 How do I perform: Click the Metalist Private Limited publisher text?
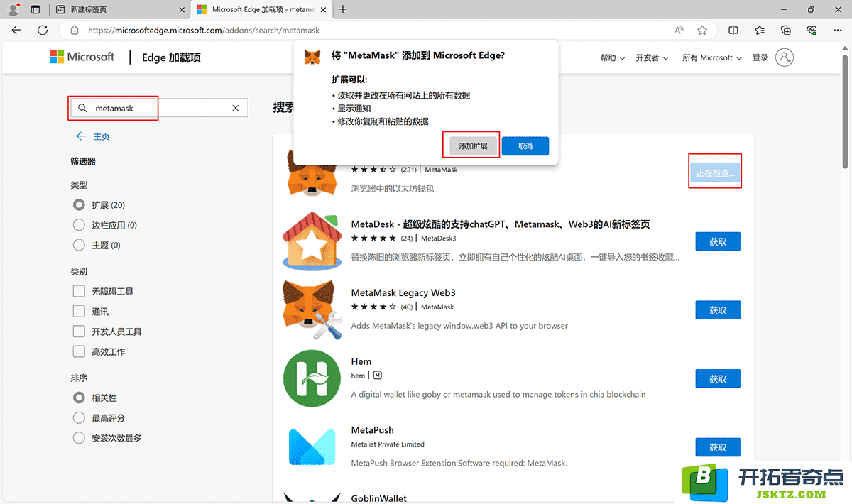coord(388,444)
